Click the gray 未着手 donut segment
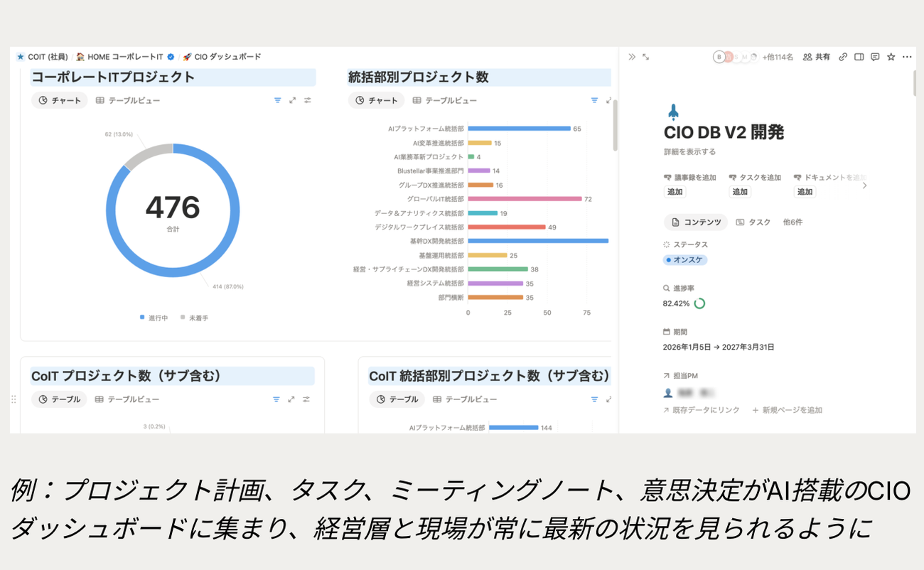The width and height of the screenshot is (924, 570). click(146, 156)
